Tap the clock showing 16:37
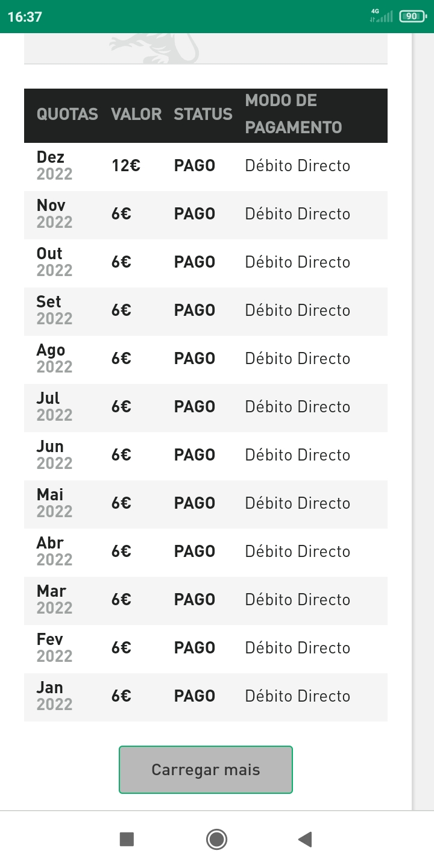The height and width of the screenshot is (868, 434). point(25,17)
